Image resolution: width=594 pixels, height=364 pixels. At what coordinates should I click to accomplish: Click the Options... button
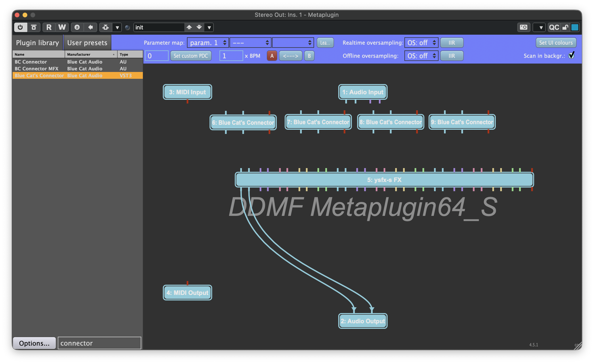(34, 343)
